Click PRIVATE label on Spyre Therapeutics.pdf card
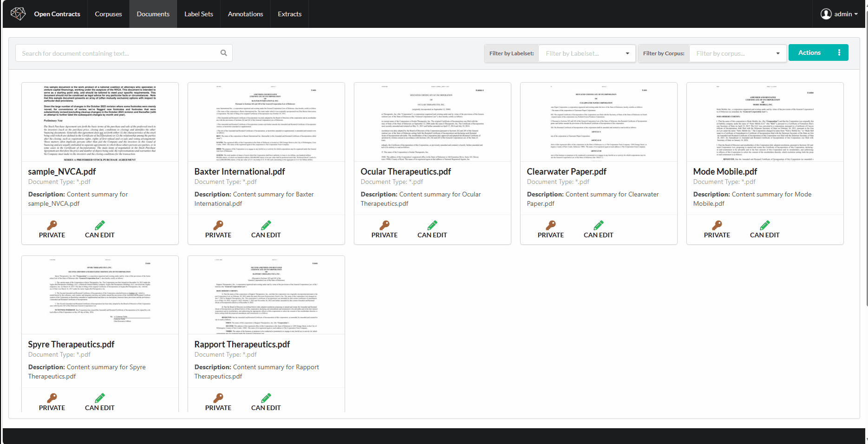868x444 pixels. pyautogui.click(x=52, y=408)
